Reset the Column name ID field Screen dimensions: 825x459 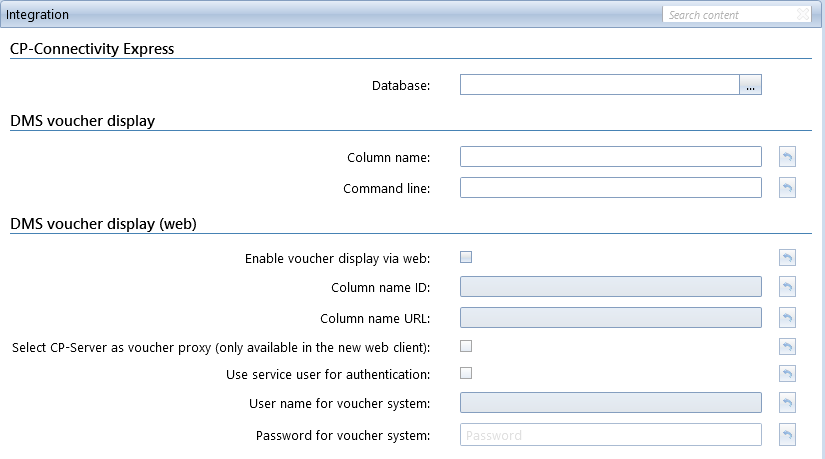tap(787, 286)
